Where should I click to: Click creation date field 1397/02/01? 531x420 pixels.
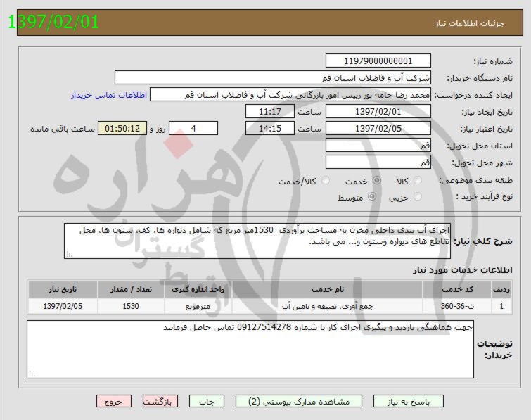click(x=378, y=111)
